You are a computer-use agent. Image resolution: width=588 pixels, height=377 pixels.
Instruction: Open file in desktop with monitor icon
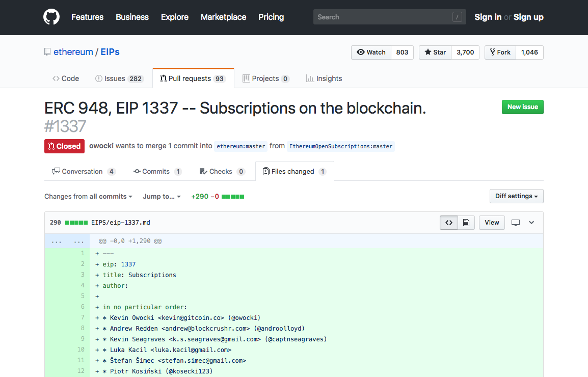coord(516,223)
